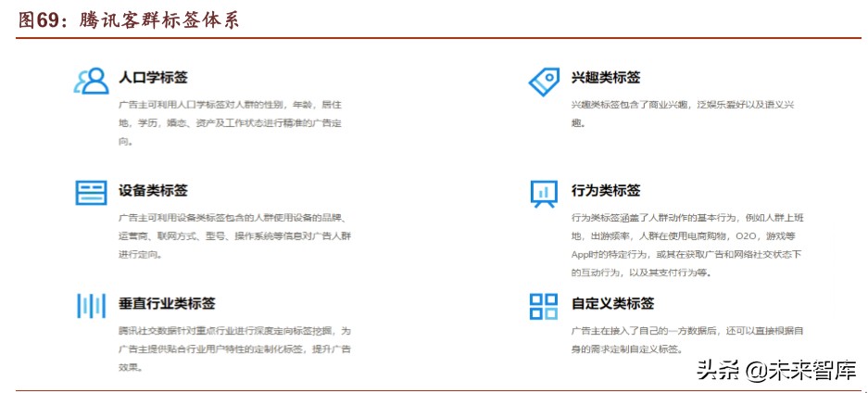Click the description starting 行为类标签涵盖了人群动作
This screenshot has height=393, width=868.
coord(687,246)
